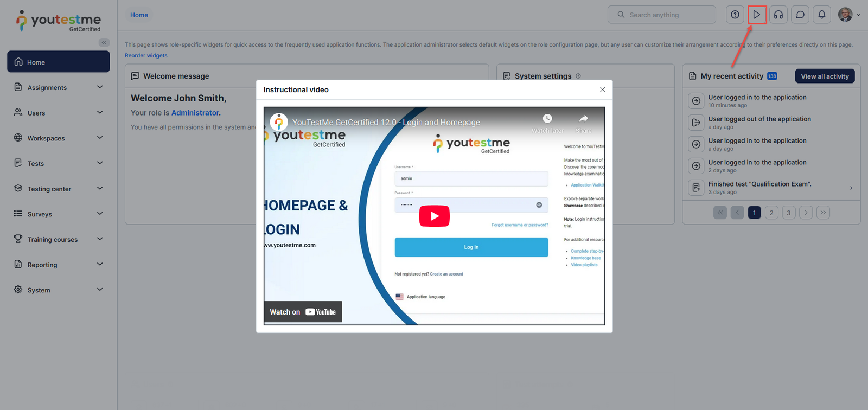The height and width of the screenshot is (410, 868).
Task: Select Home in the sidebar
Action: [59, 62]
